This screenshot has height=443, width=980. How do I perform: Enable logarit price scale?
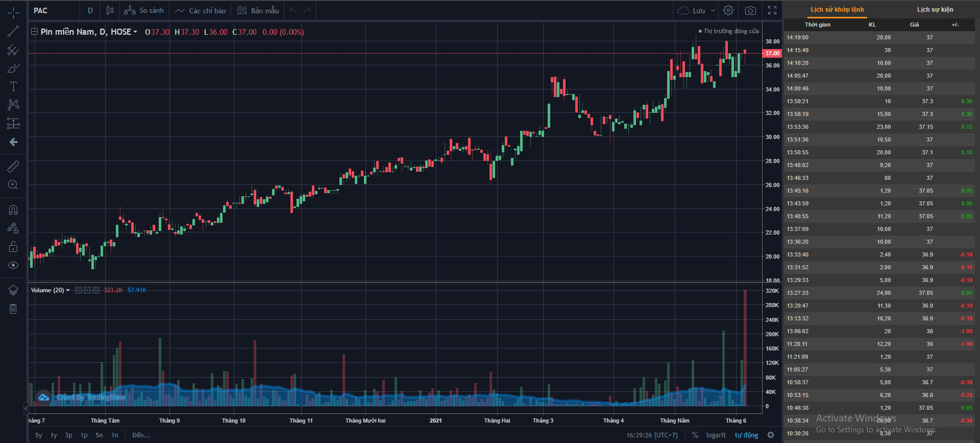tap(716, 435)
